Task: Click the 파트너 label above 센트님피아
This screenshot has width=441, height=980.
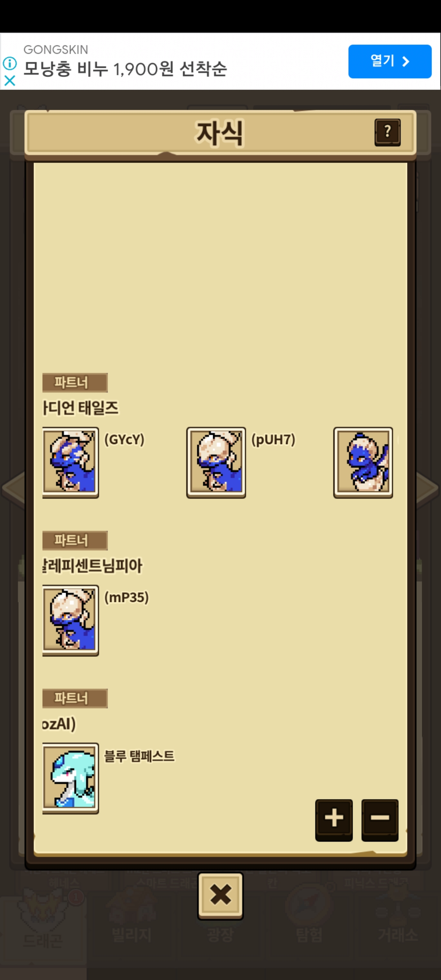Action: coord(75,541)
